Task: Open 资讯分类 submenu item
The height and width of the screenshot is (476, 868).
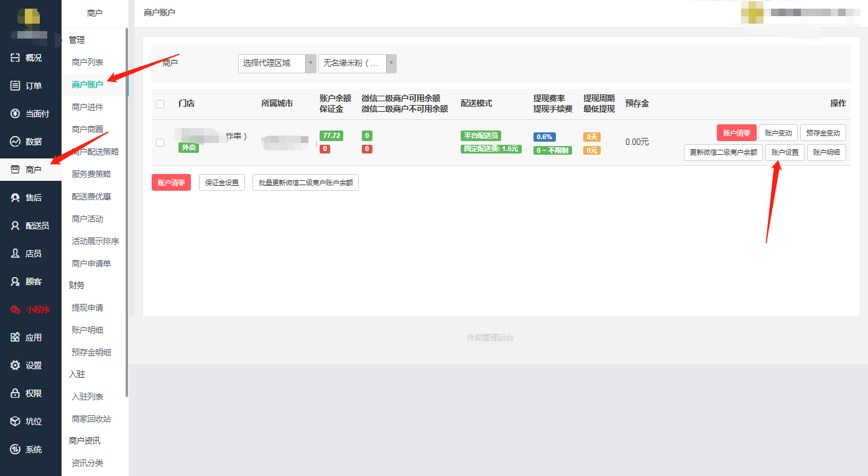Action: coord(88,463)
